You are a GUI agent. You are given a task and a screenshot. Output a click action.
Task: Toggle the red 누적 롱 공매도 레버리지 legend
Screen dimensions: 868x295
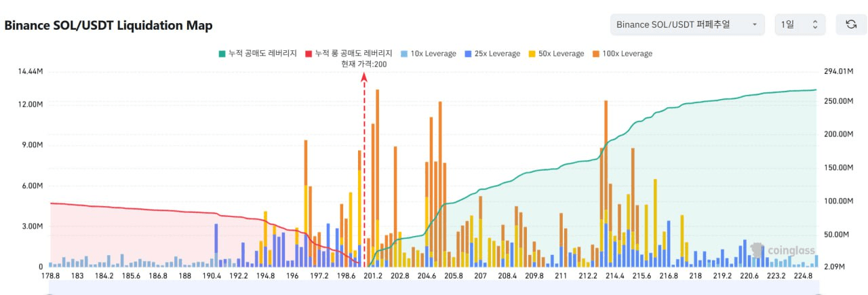[349, 54]
